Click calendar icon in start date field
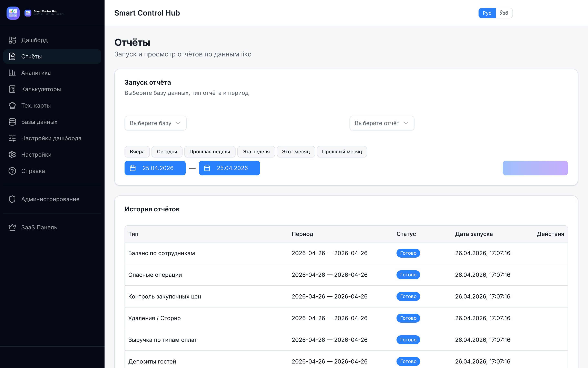The image size is (588, 368). click(x=133, y=168)
